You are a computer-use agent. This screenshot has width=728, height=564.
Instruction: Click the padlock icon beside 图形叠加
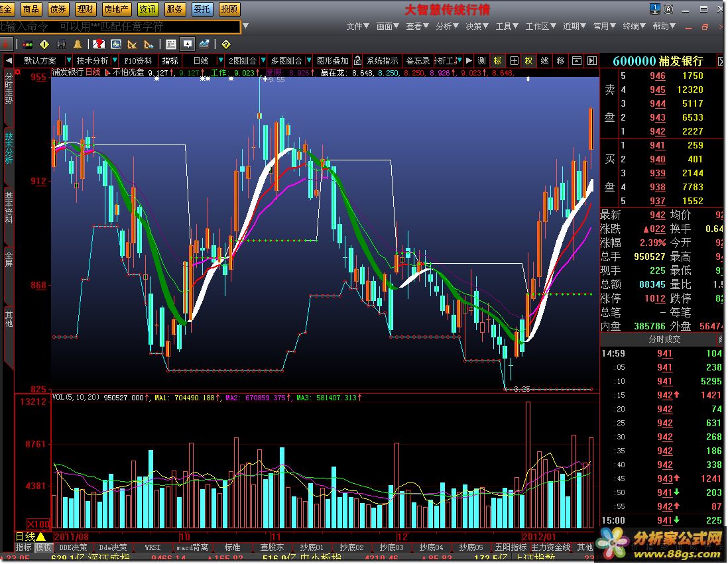coord(357,61)
